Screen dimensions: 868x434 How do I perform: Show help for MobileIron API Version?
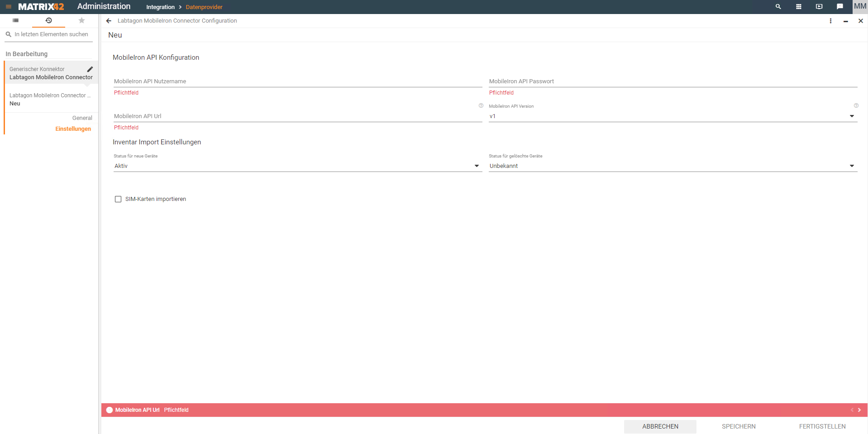coord(856,105)
